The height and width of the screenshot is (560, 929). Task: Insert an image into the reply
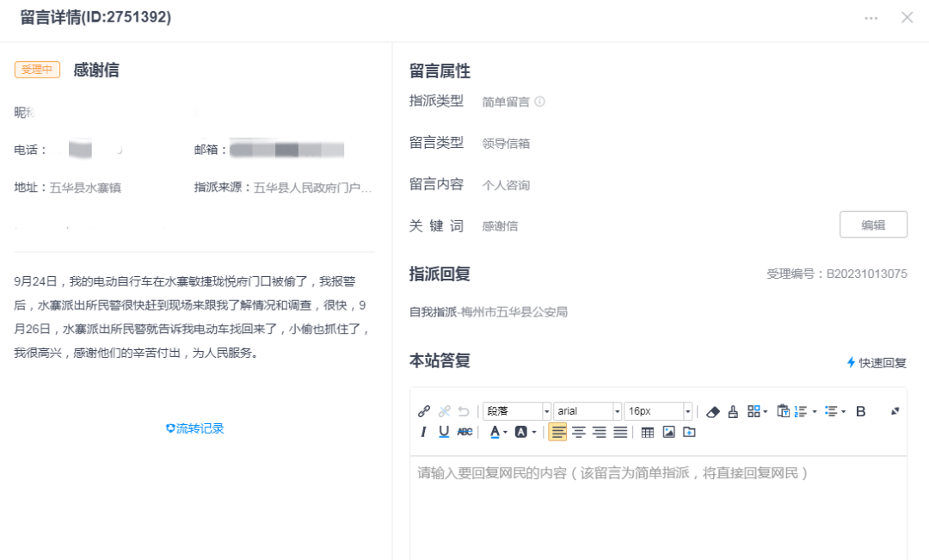click(x=668, y=432)
